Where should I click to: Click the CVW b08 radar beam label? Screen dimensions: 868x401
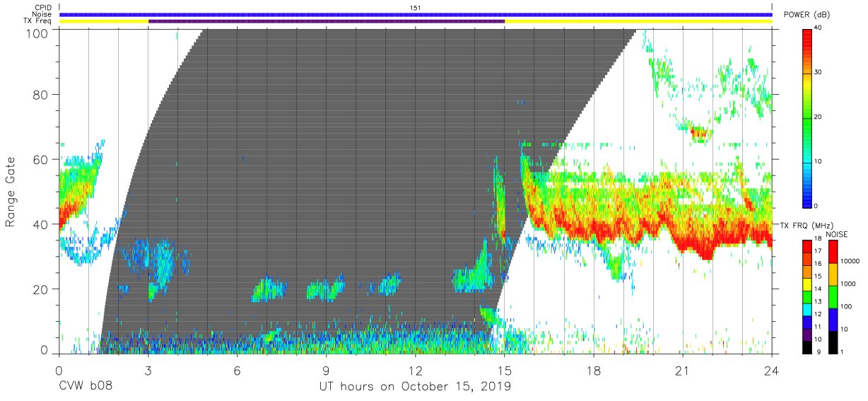point(86,387)
